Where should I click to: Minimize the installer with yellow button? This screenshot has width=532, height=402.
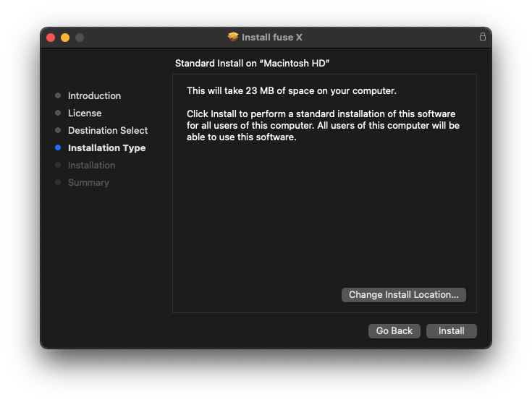65,38
